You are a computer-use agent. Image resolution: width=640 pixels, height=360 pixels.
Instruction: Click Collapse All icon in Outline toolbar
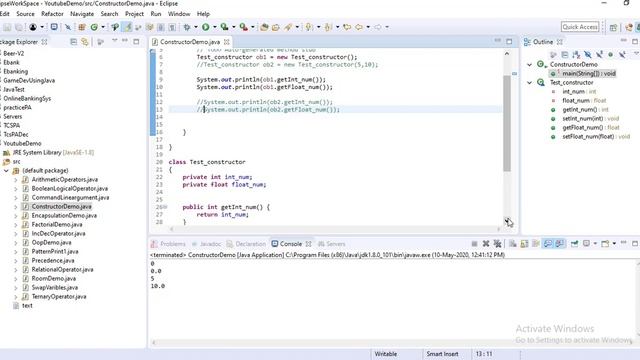(564, 54)
